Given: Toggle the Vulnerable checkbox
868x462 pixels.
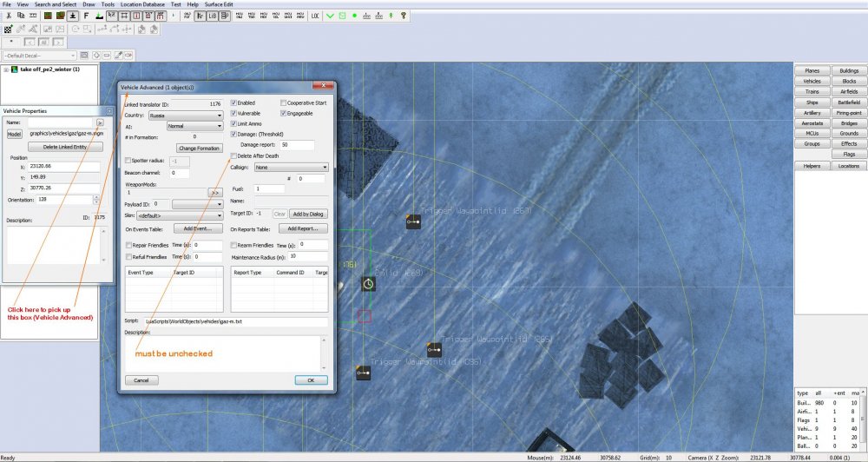Looking at the screenshot, I should click(233, 113).
